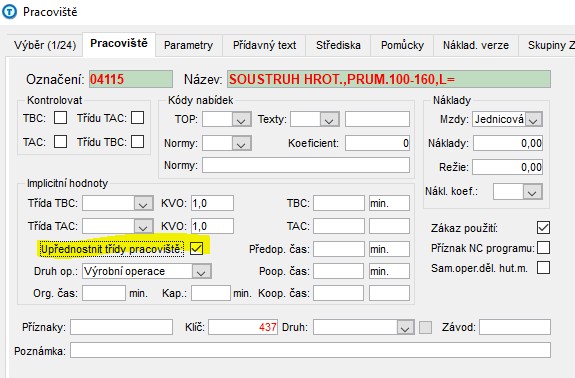Click the TAC time input field

[x=339, y=226]
